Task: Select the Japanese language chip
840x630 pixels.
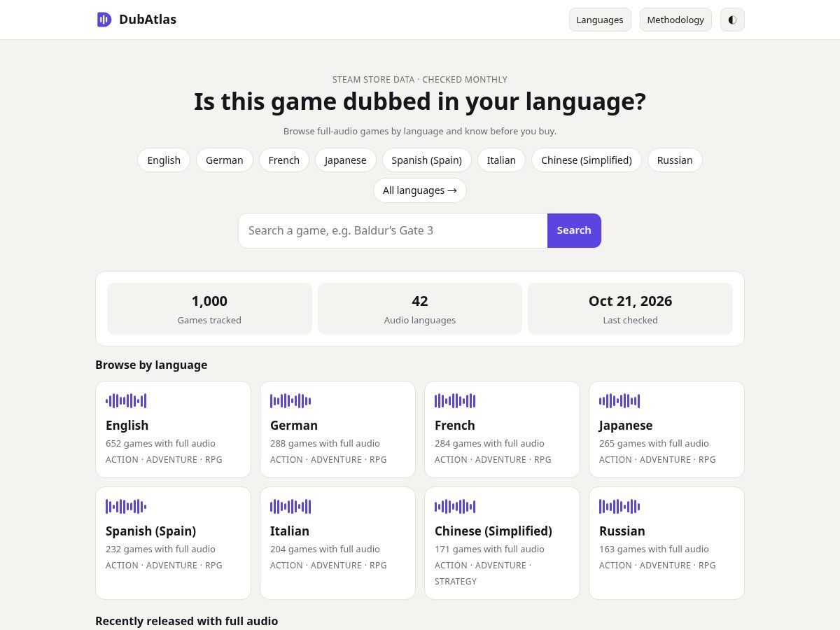Action: (x=346, y=160)
